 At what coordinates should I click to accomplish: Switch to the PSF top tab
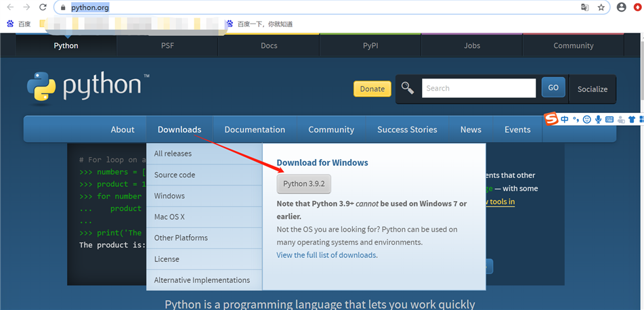(167, 45)
